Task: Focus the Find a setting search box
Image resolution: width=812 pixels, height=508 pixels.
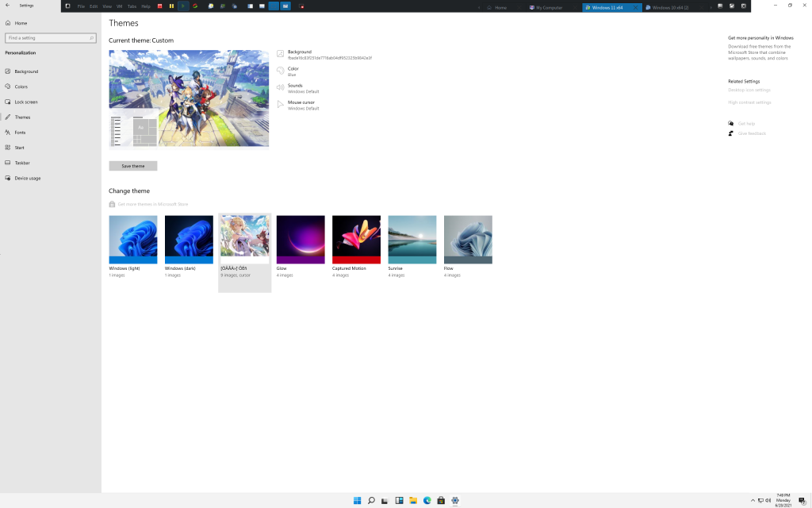Action: click(x=50, y=38)
